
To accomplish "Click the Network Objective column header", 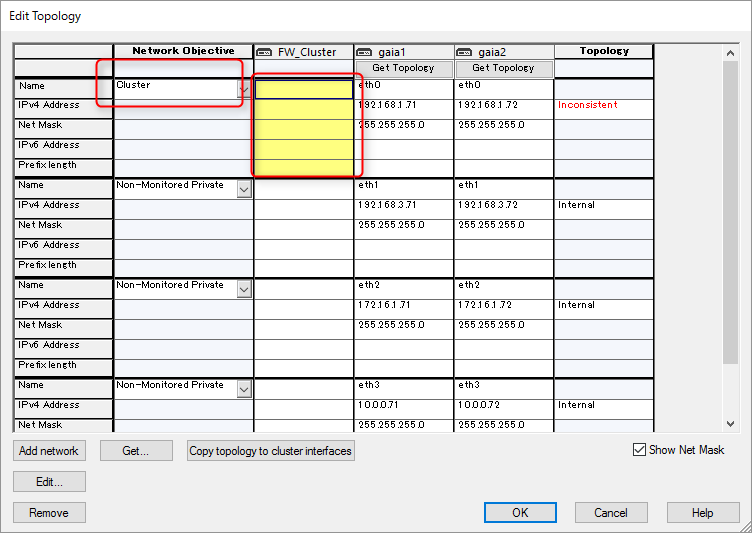I will pyautogui.click(x=183, y=51).
